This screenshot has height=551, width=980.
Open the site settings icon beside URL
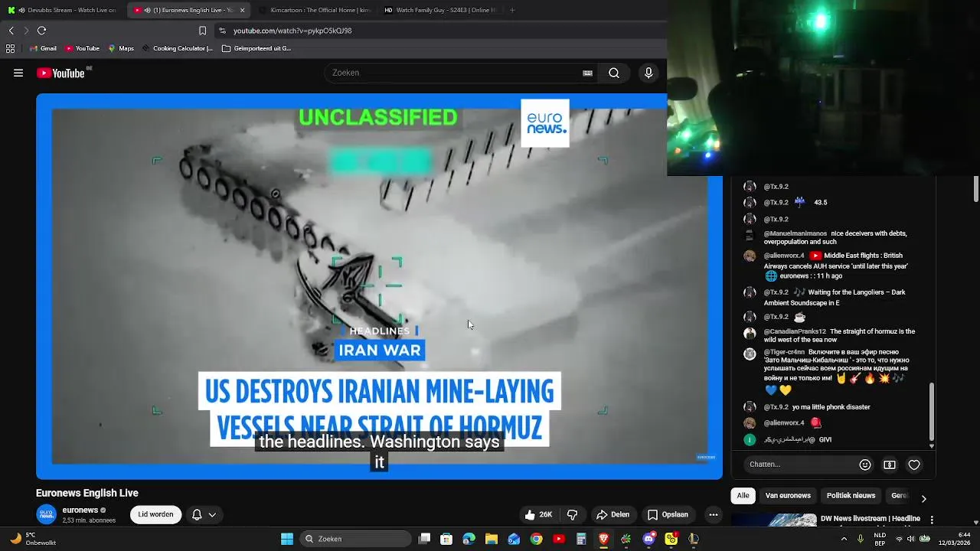[x=222, y=31]
